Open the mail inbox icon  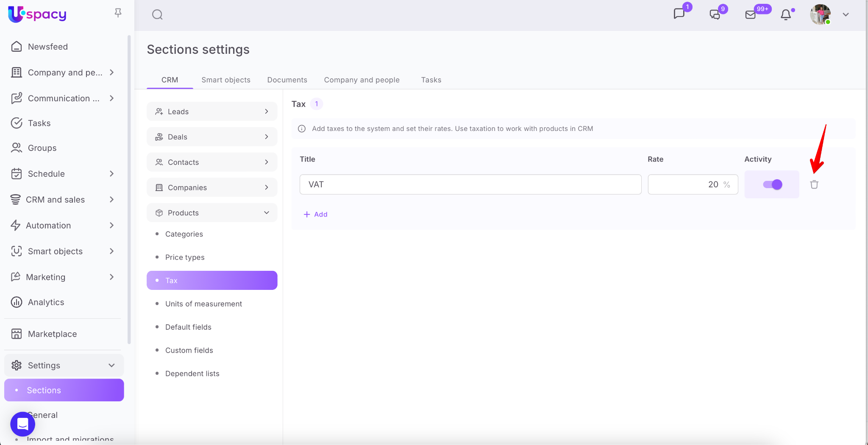pos(750,15)
